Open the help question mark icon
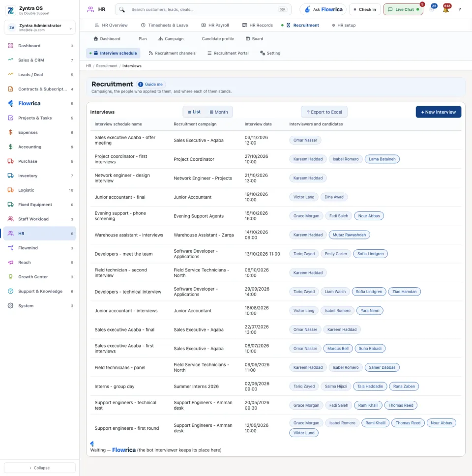The width and height of the screenshot is (472, 476). tap(460, 9)
